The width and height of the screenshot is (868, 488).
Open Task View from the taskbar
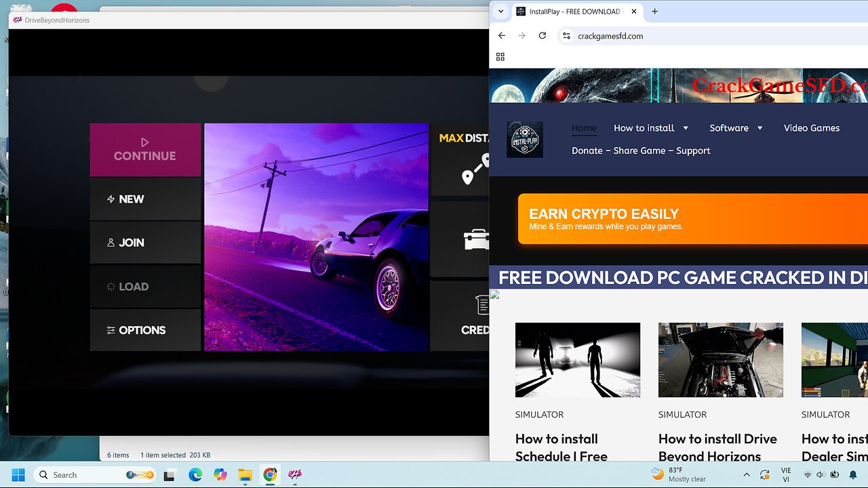(x=170, y=474)
